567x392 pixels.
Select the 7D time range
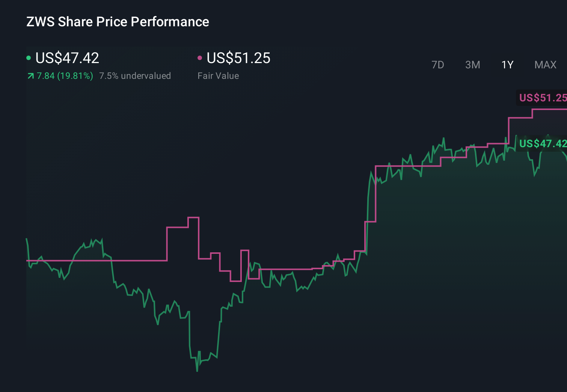point(438,65)
